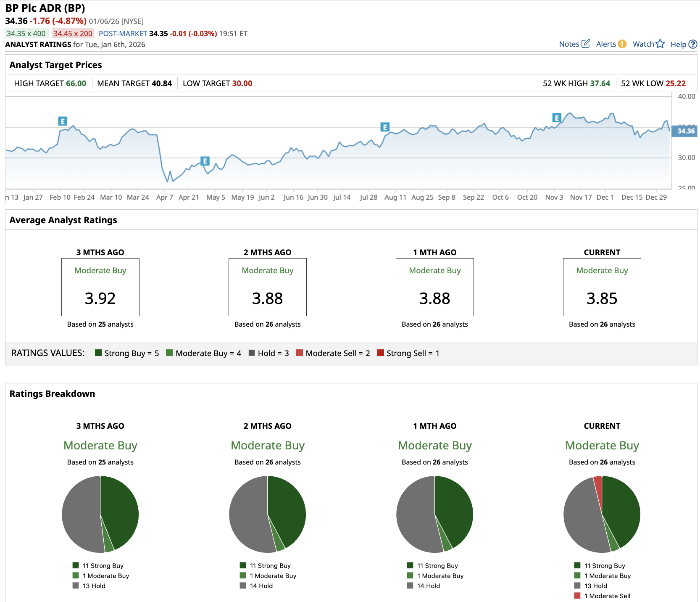Click the earnings E marker near Nov 3
Image resolution: width=700 pixels, height=602 pixels.
coord(557,118)
